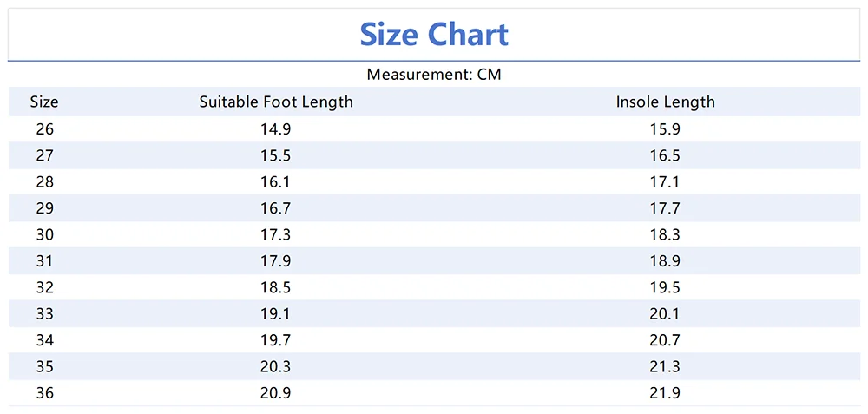
Task: Select the Suitable Foot Length header
Action: [276, 102]
